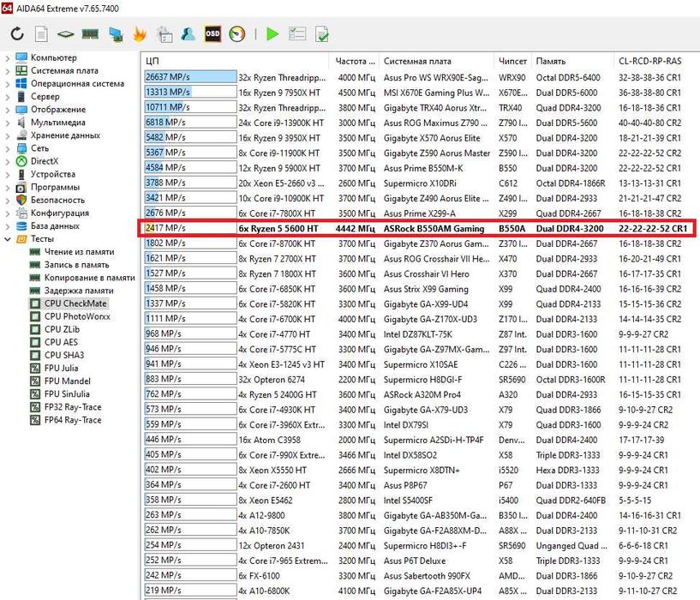This screenshot has height=600, width=700.
Task: Select the Сеть tree node
Action: [x=39, y=148]
